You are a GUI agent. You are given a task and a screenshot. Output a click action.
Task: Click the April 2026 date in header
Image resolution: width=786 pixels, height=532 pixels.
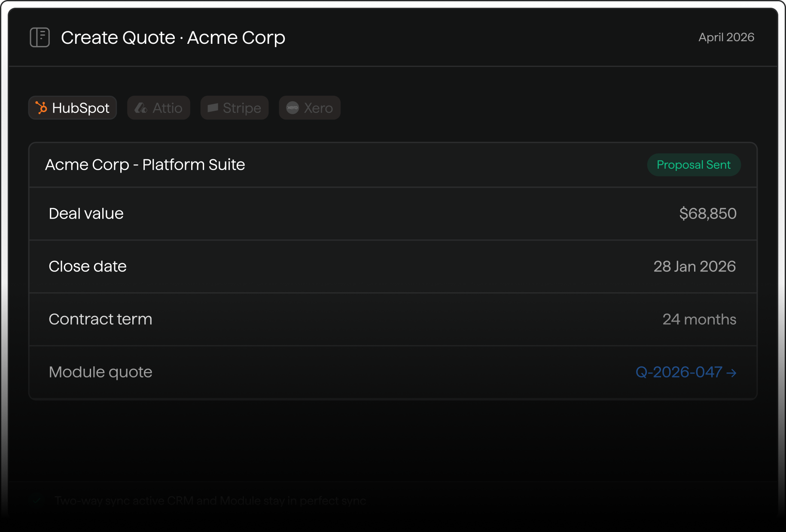[726, 37]
